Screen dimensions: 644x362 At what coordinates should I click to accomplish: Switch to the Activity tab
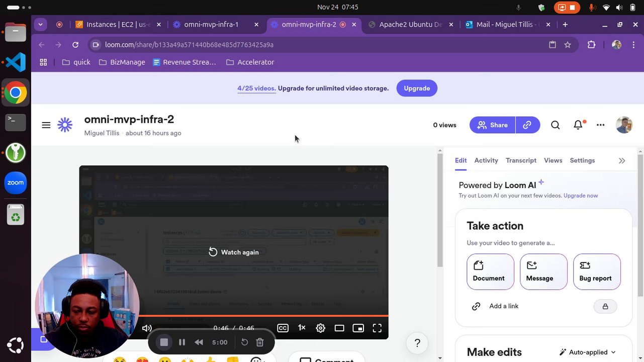(486, 160)
